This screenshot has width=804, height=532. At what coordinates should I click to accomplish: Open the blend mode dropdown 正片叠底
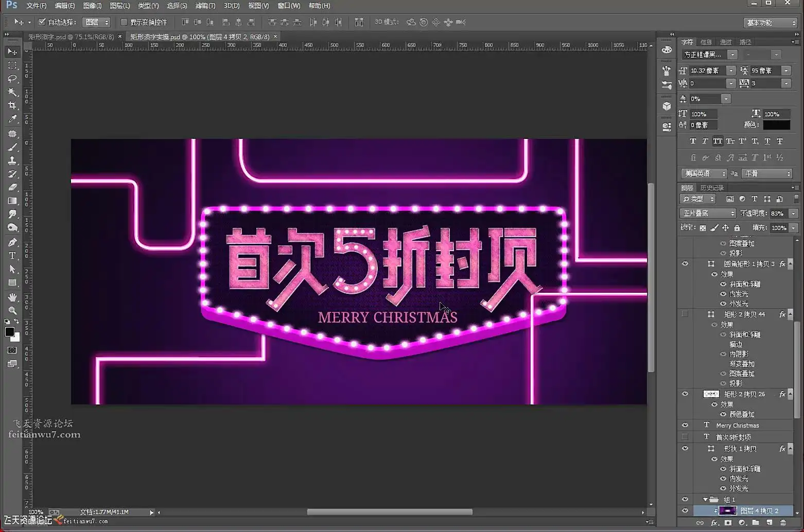coord(708,213)
